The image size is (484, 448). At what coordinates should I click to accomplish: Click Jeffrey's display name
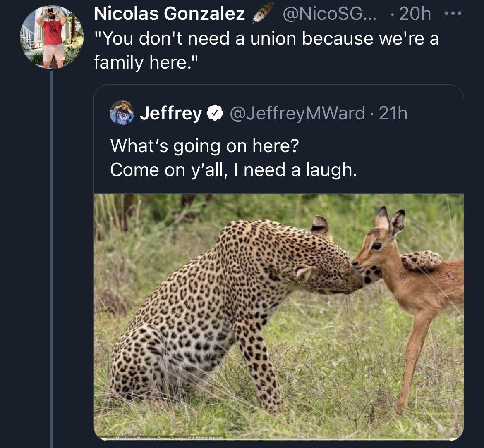coord(171,112)
